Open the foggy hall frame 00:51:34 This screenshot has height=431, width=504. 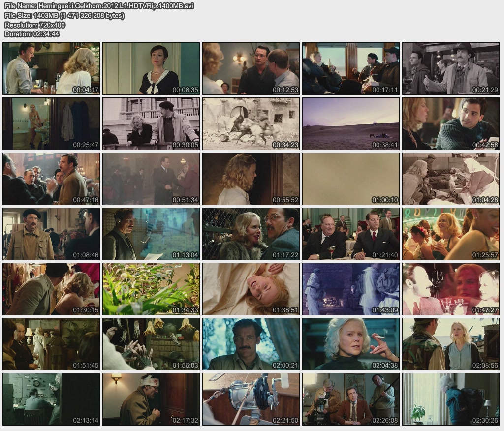tap(151, 179)
